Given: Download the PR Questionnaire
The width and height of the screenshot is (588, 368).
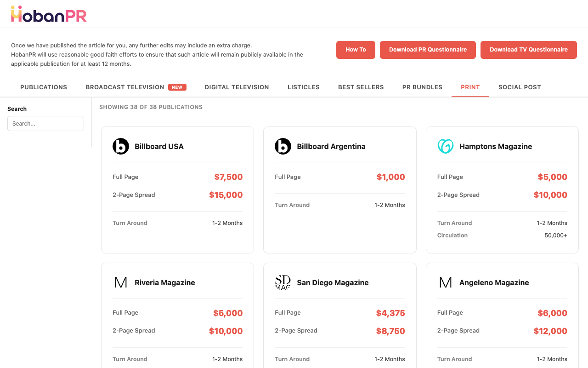Looking at the screenshot, I should click(x=428, y=50).
